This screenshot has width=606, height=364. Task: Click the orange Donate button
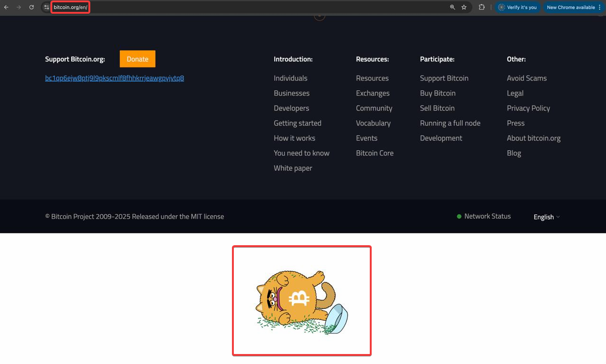point(137,59)
